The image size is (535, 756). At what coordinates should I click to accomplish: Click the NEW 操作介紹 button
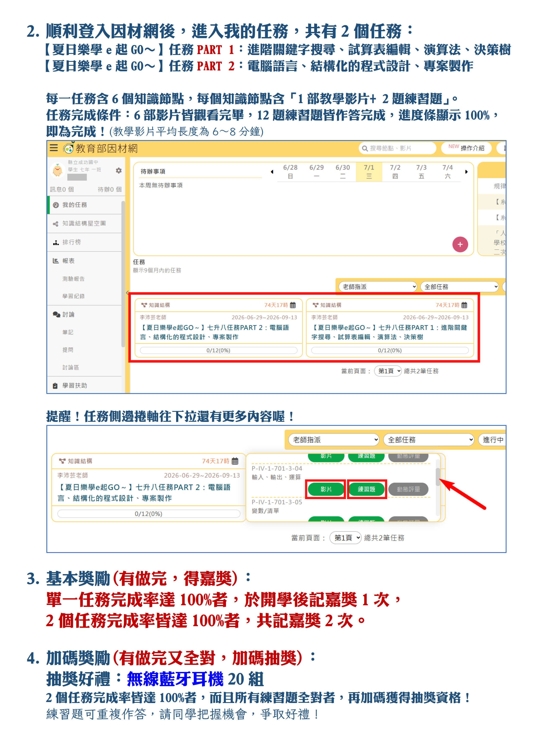[466, 148]
